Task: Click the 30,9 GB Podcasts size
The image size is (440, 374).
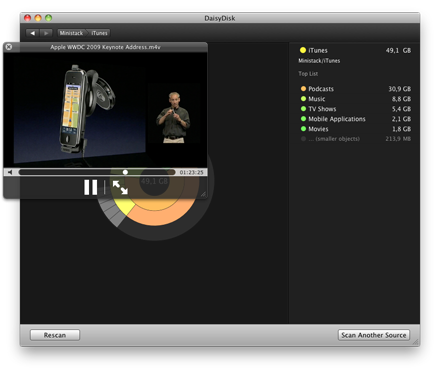Action: pyautogui.click(x=399, y=89)
